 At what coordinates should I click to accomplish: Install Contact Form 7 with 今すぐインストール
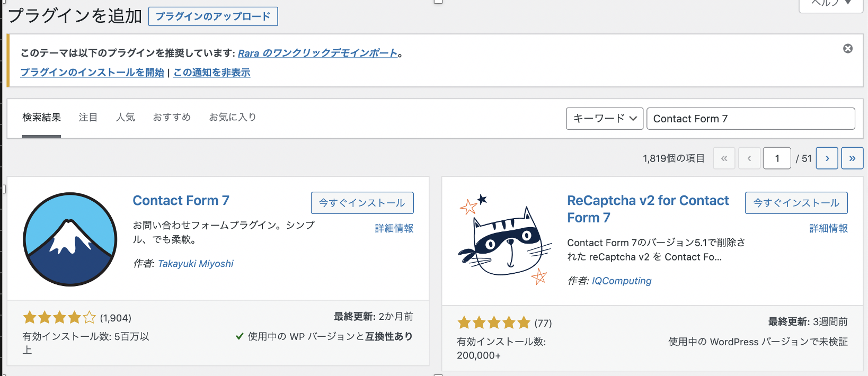(362, 203)
